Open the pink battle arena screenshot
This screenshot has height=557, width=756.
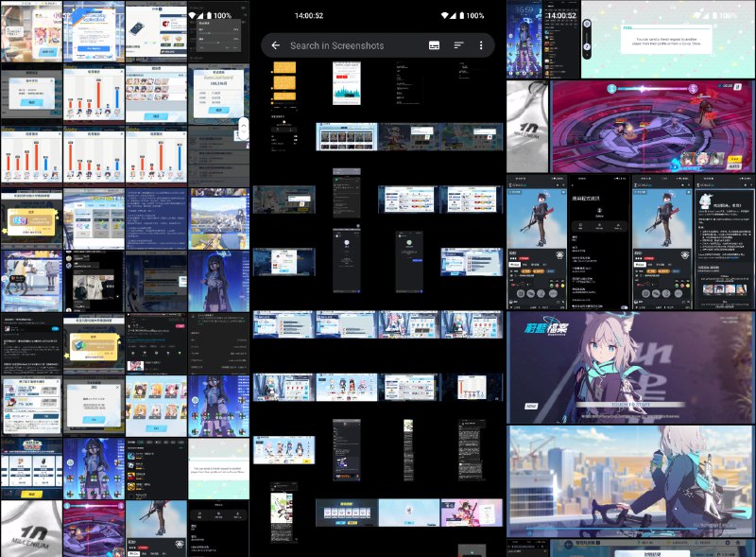click(x=653, y=125)
